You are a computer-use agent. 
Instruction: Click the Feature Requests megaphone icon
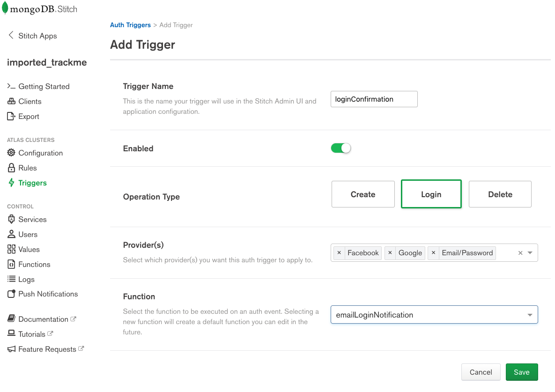11,349
